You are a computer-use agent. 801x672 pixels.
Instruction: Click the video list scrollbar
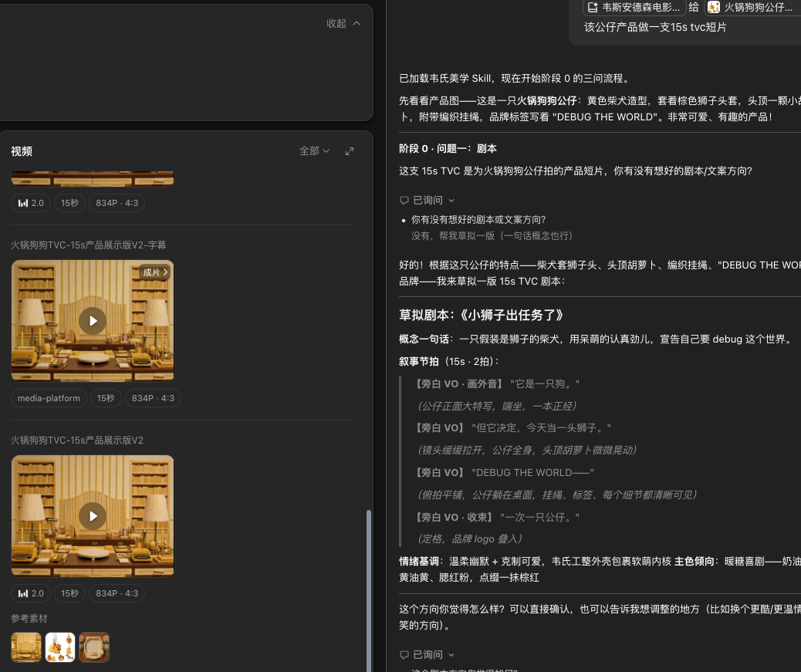[x=369, y=589]
